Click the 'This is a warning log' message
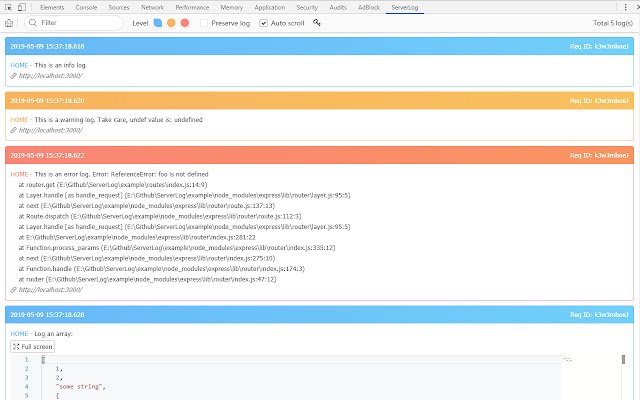Image resolution: width=640 pixels, height=400 pixels. [x=118, y=120]
